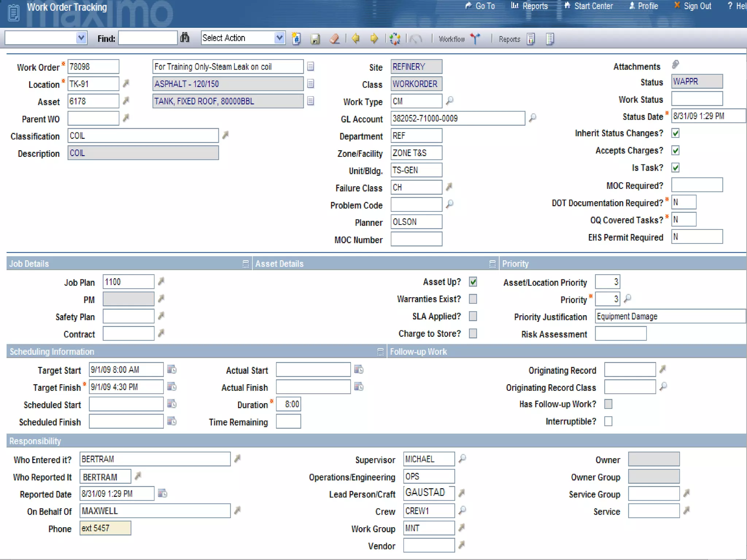Screen dimensions: 747x560
Task: Go to the previous record with the left arrow
Action: click(356, 38)
